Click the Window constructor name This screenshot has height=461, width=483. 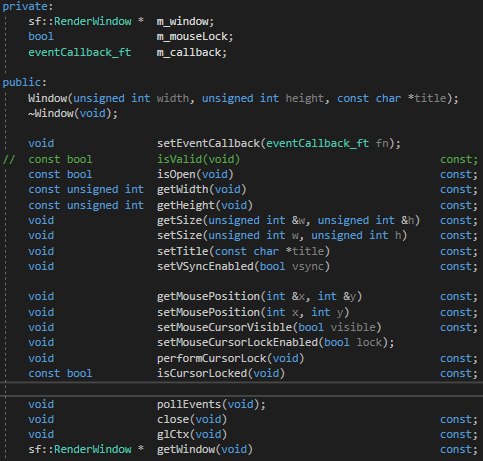pos(48,98)
